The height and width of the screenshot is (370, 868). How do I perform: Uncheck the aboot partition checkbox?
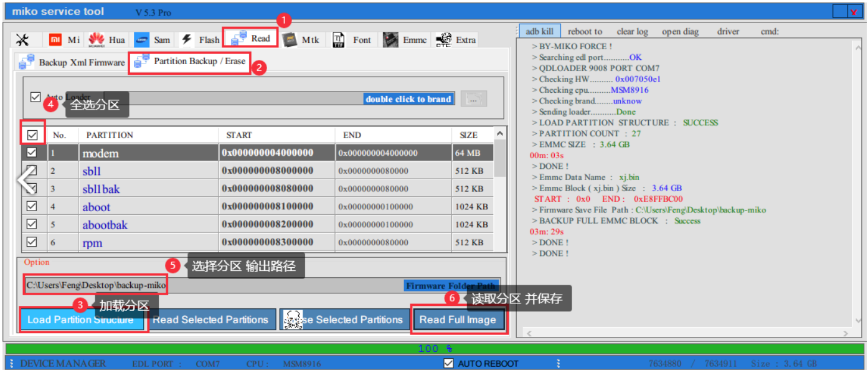[32, 206]
